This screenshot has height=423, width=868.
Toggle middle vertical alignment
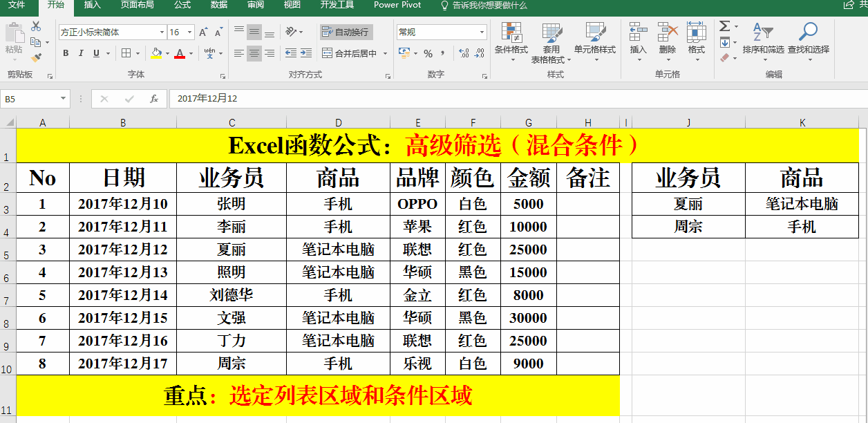(254, 32)
